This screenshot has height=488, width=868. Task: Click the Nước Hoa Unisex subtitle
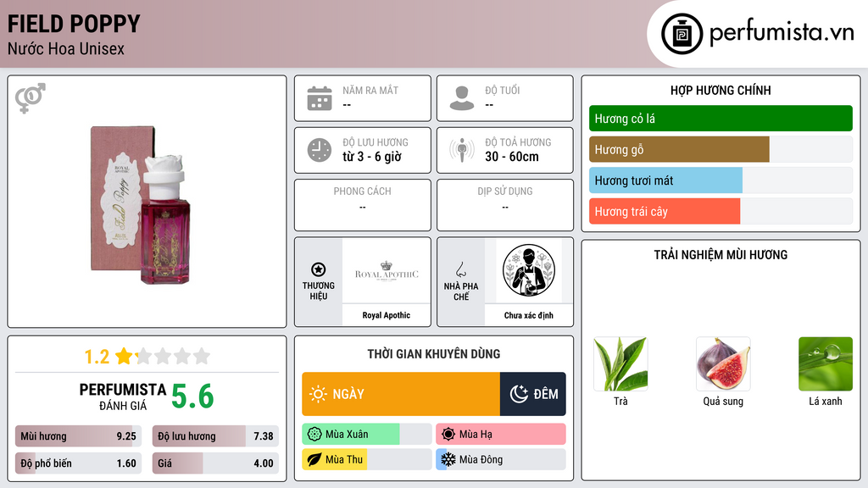[x=66, y=49]
